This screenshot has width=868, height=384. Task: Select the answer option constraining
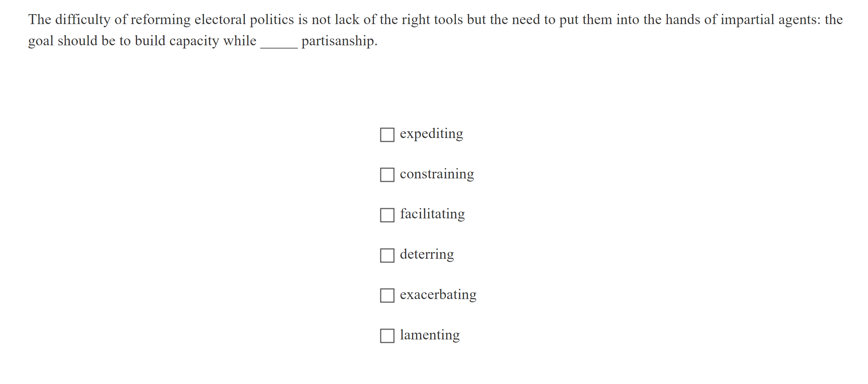point(387,174)
